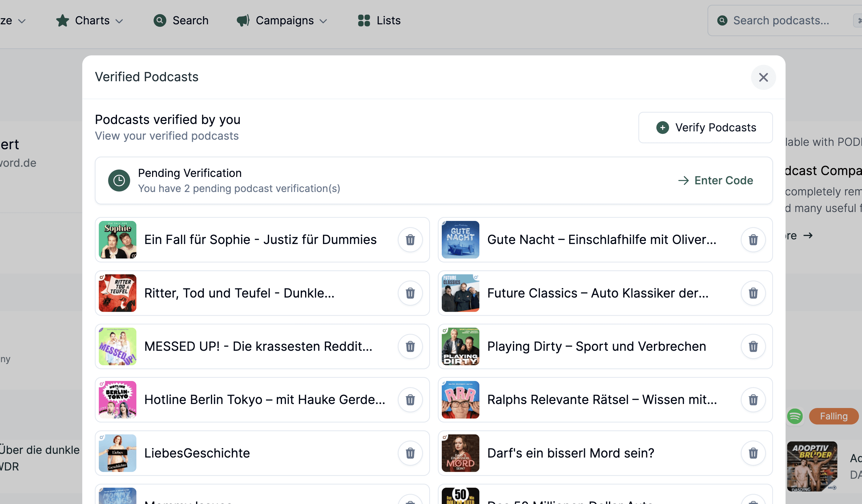Remove Gute Nacht Einschlafhilfe podcast
The image size is (862, 504).
point(753,240)
